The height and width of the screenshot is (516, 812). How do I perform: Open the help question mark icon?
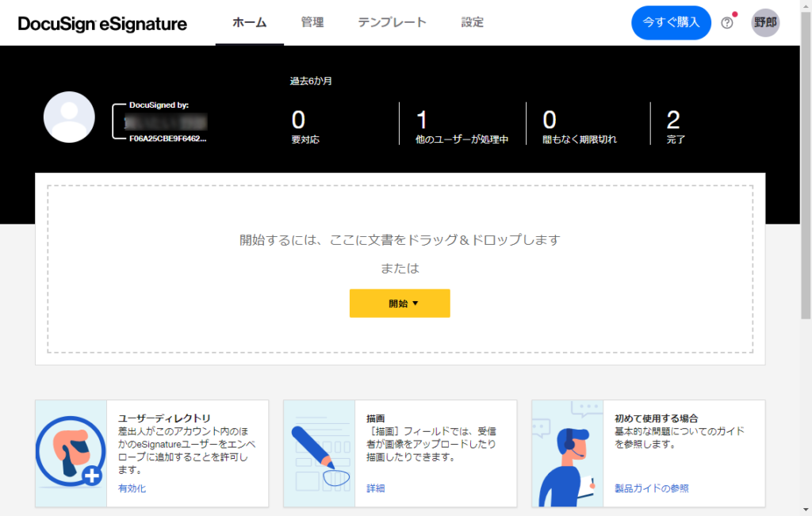727,23
